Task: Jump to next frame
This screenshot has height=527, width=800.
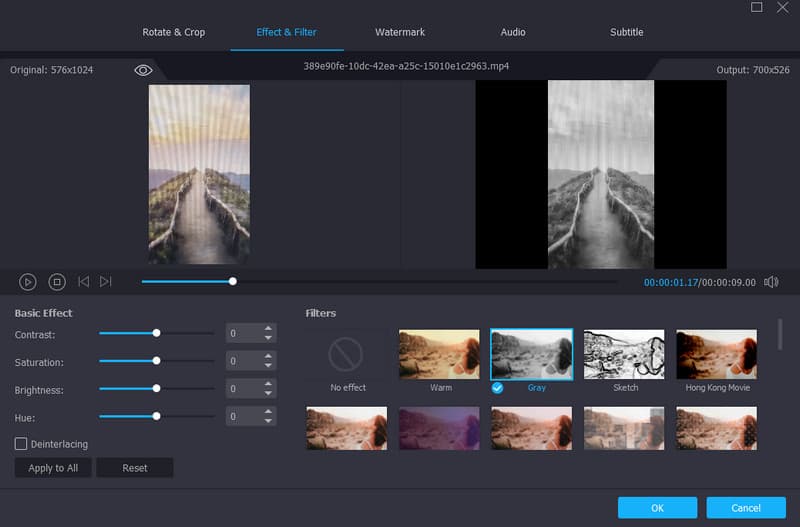Action: pos(106,282)
